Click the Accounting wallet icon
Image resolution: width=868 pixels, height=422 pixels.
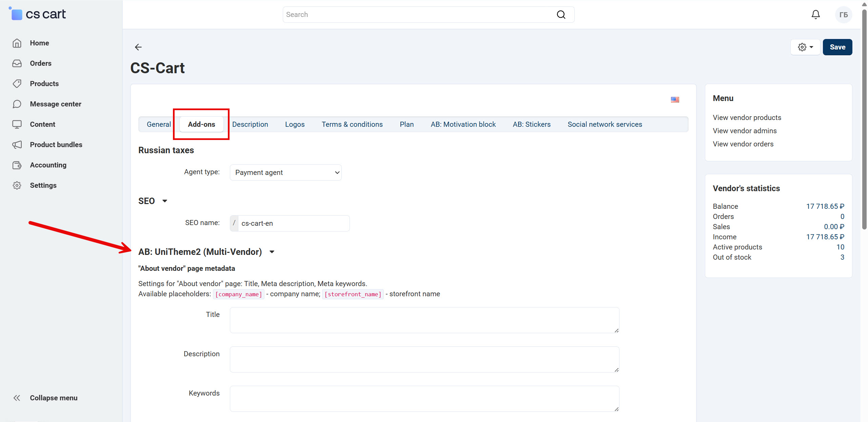click(x=17, y=165)
